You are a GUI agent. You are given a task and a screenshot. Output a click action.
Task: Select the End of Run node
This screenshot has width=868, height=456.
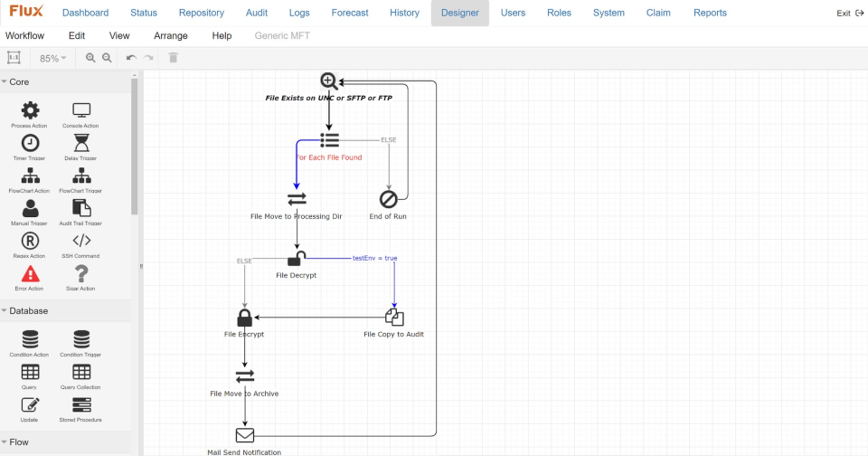pos(388,199)
